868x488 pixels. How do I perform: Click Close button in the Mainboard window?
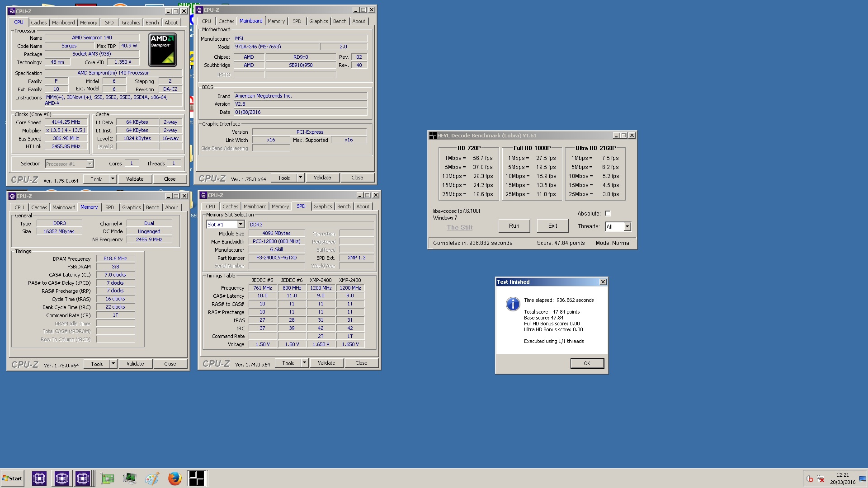tap(357, 178)
